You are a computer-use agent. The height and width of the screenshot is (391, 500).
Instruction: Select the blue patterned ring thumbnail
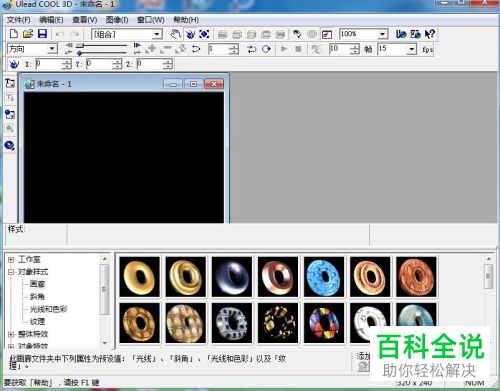[324, 277]
